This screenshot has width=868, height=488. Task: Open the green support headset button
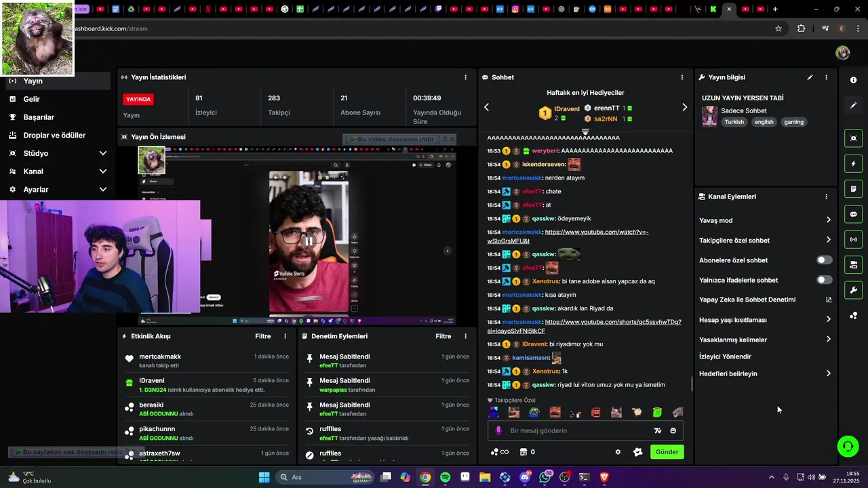848,446
